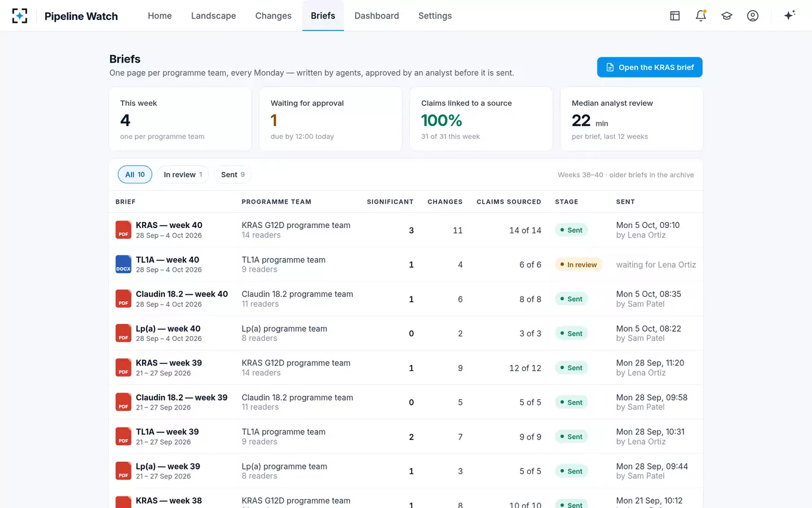This screenshot has width=812, height=508.
Task: Click '14 of 14' claims cell
Action: pyautogui.click(x=525, y=230)
